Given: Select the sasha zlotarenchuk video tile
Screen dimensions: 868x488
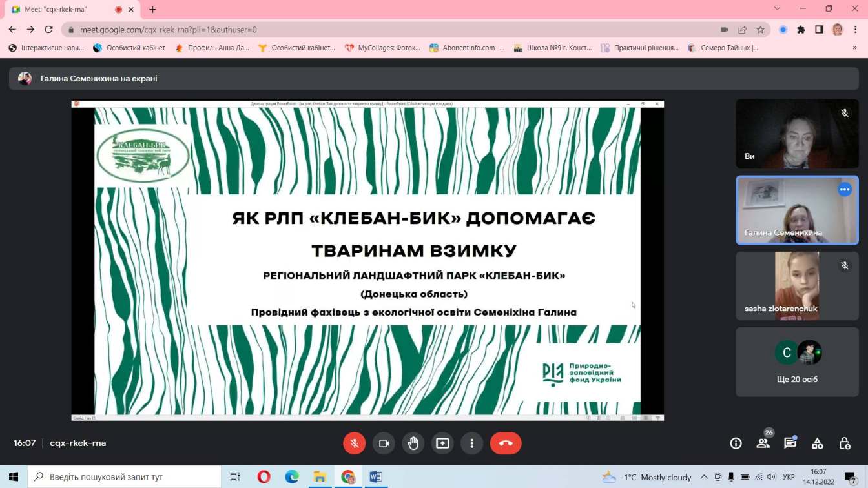Looking at the screenshot, I should pyautogui.click(x=797, y=286).
